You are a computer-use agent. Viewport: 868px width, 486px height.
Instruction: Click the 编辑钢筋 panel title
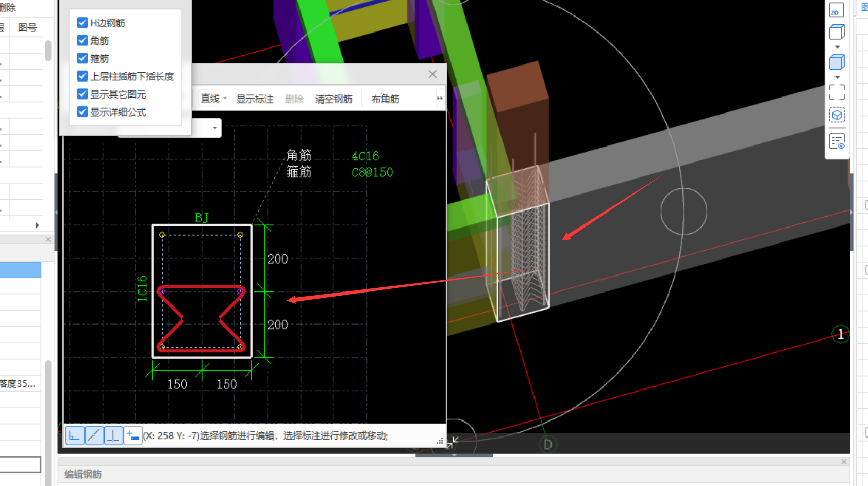pyautogui.click(x=83, y=474)
